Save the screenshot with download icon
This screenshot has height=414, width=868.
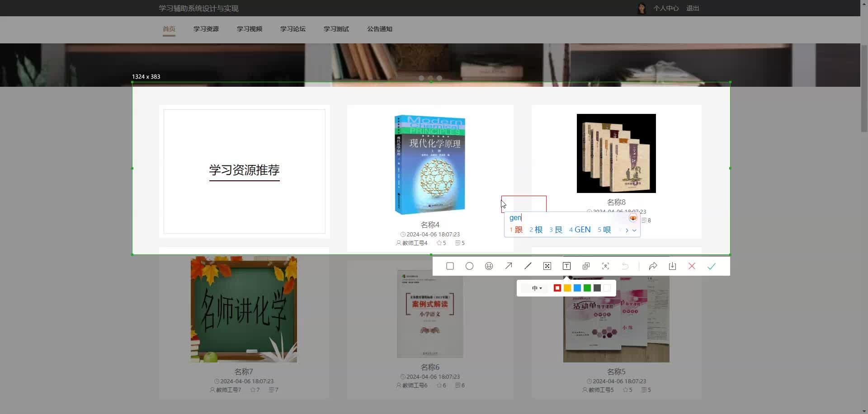(x=672, y=266)
